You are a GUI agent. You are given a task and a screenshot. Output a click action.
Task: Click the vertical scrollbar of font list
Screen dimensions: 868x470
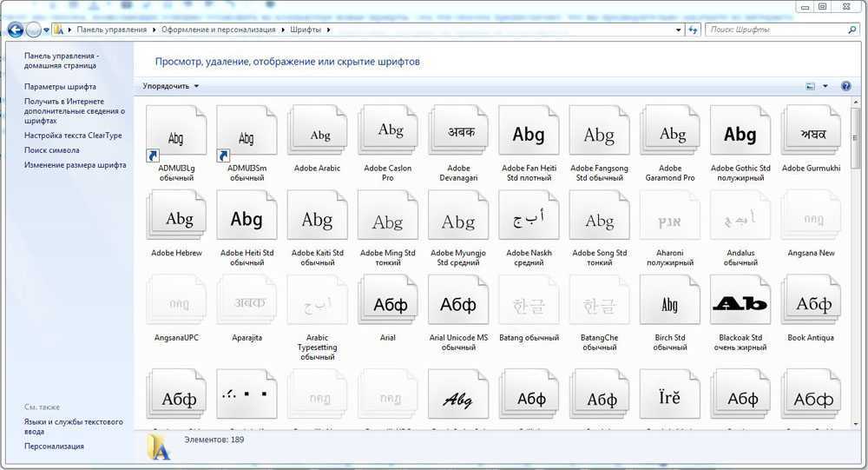(x=857, y=261)
